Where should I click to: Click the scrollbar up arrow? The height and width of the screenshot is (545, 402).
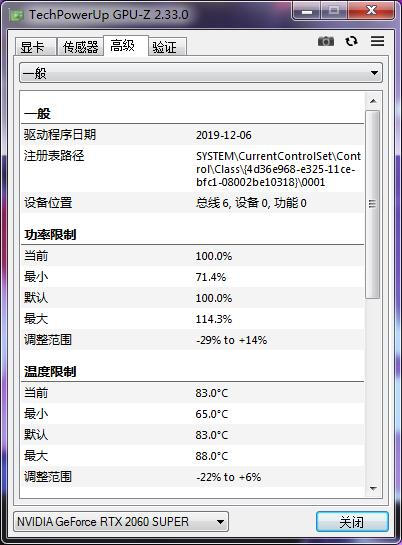point(373,101)
